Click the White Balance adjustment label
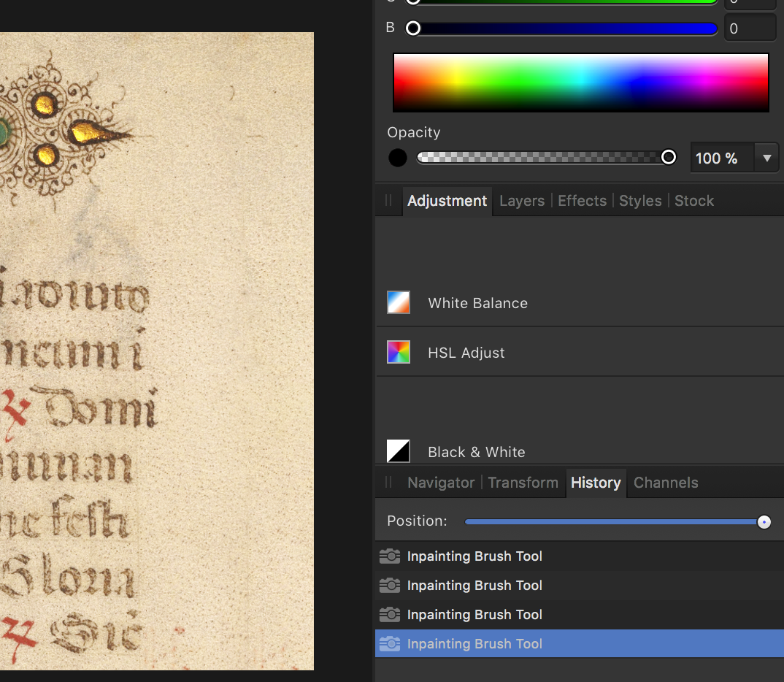The height and width of the screenshot is (682, 784). (x=477, y=303)
